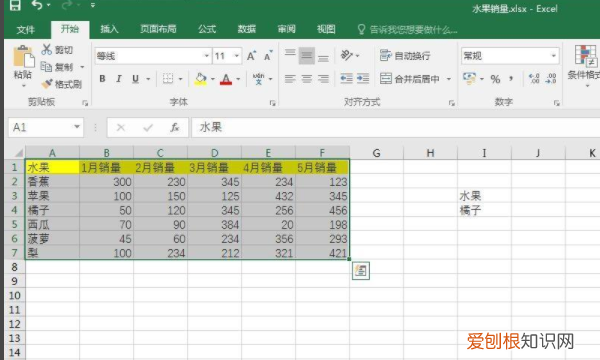Click the Cut scissors icon
The height and width of the screenshot is (360, 600).
47,49
